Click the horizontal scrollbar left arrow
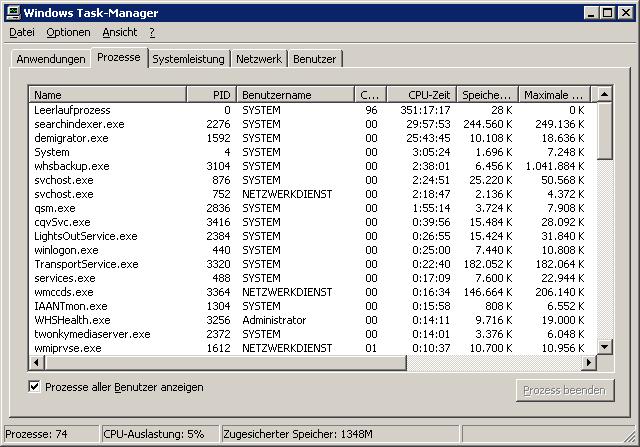The image size is (640, 447). tap(36, 362)
